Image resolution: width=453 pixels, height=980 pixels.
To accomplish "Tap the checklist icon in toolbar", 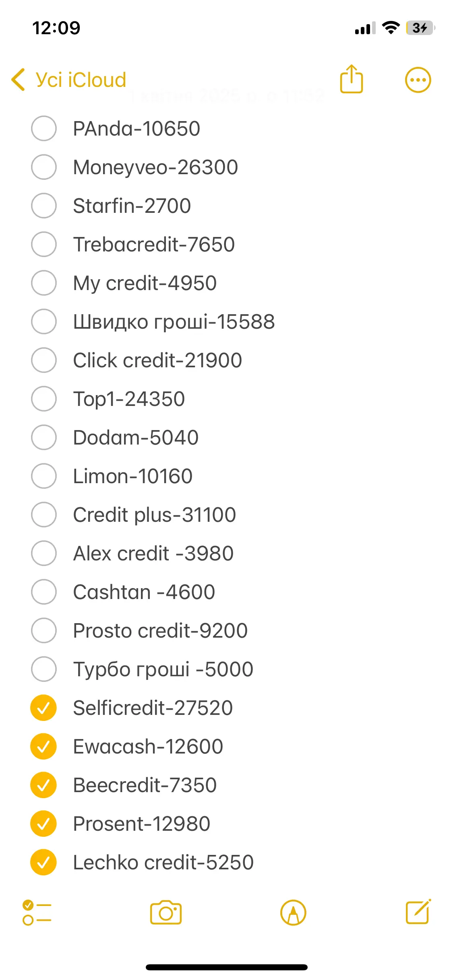I will click(37, 912).
